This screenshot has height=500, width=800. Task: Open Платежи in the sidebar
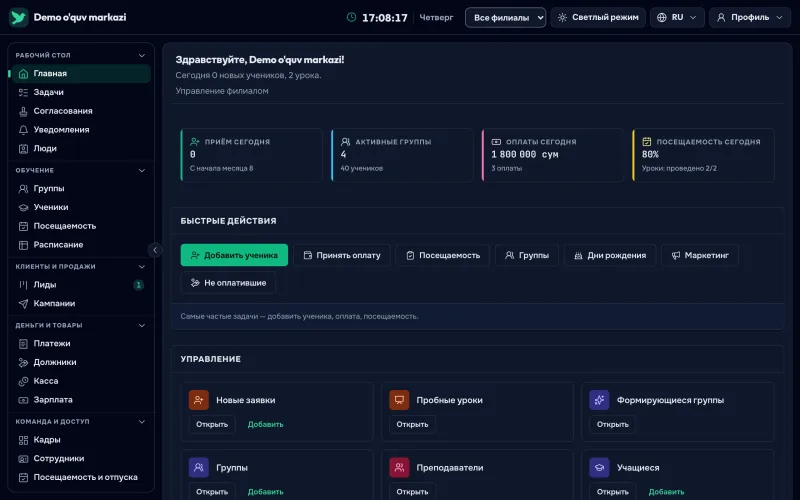tap(81, 344)
